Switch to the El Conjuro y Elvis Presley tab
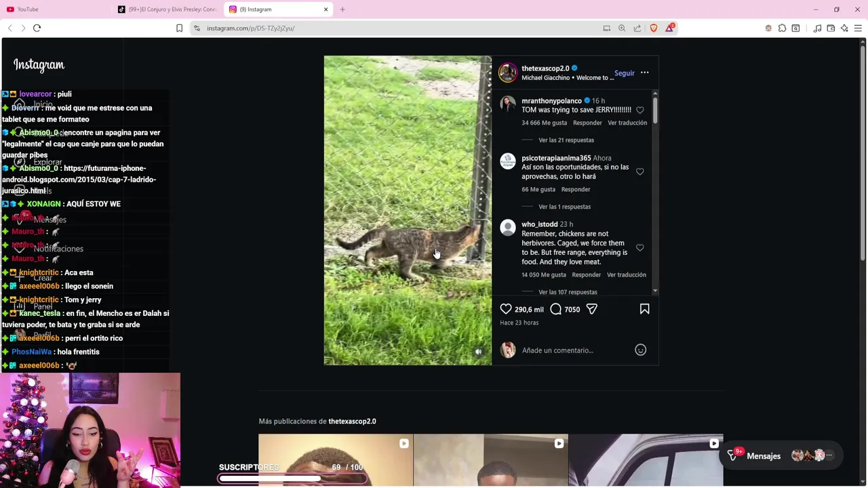868x488 pixels. click(167, 9)
